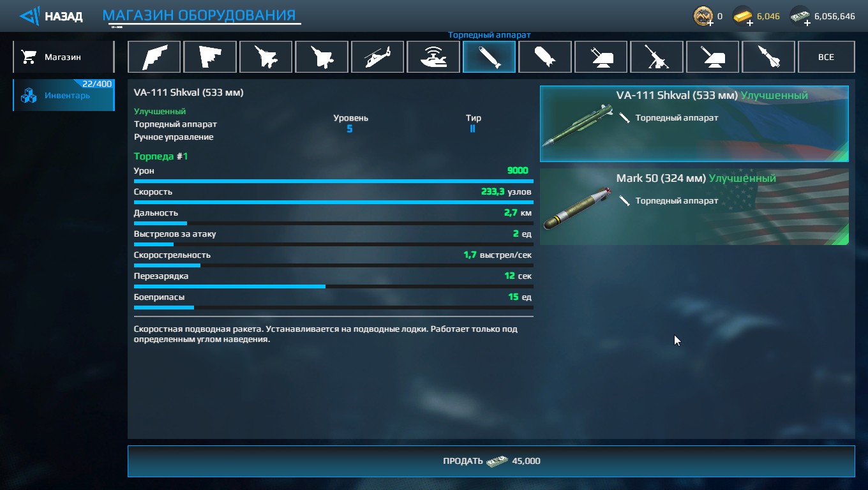The image size is (868, 490).
Task: Select the fighter jet category icon
Action: pos(266,57)
